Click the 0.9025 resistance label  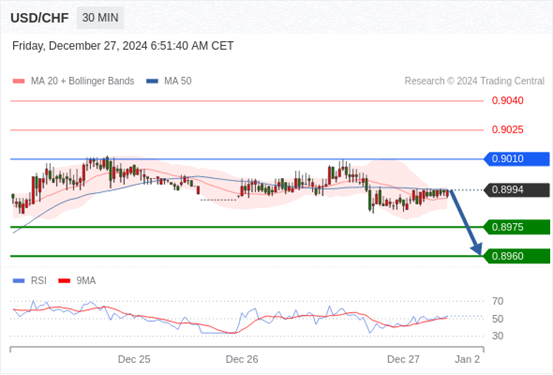pyautogui.click(x=508, y=129)
